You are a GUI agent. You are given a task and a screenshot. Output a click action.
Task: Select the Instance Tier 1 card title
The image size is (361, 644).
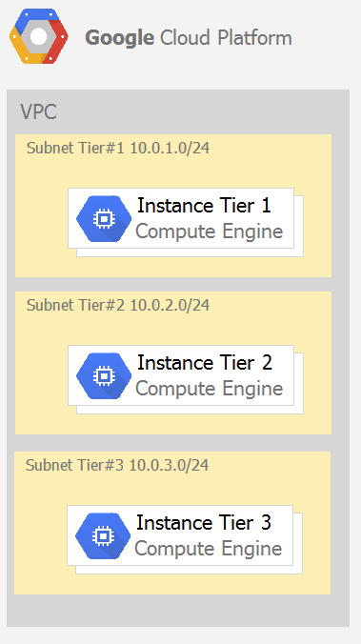204,205
